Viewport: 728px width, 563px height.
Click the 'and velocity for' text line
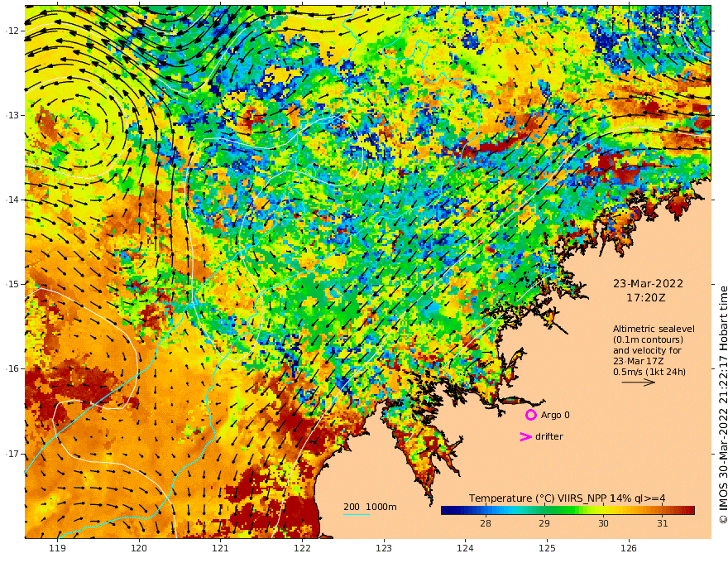(647, 350)
